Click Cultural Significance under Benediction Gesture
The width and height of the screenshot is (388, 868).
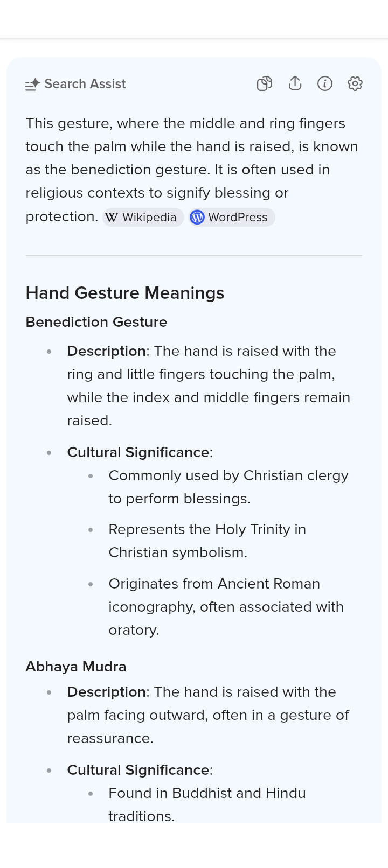point(138,452)
